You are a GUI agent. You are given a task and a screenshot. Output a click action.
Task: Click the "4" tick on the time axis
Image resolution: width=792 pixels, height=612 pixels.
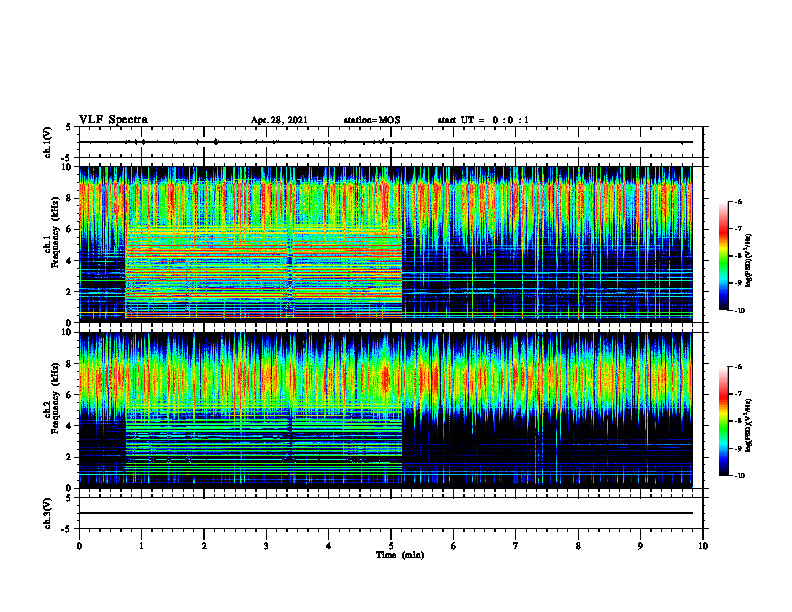(328, 546)
